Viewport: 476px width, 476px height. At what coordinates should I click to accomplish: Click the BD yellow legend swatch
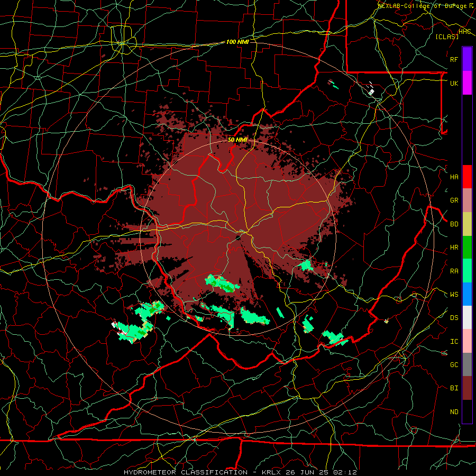[x=467, y=224]
